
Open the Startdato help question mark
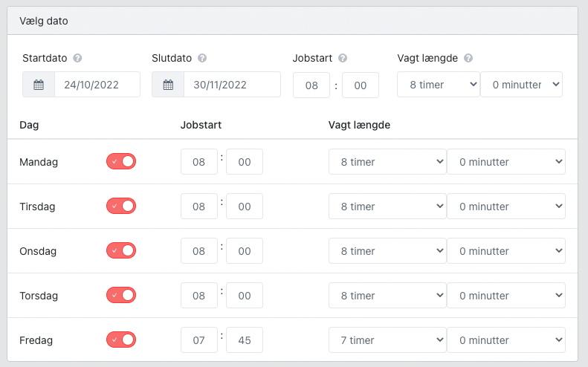point(77,58)
